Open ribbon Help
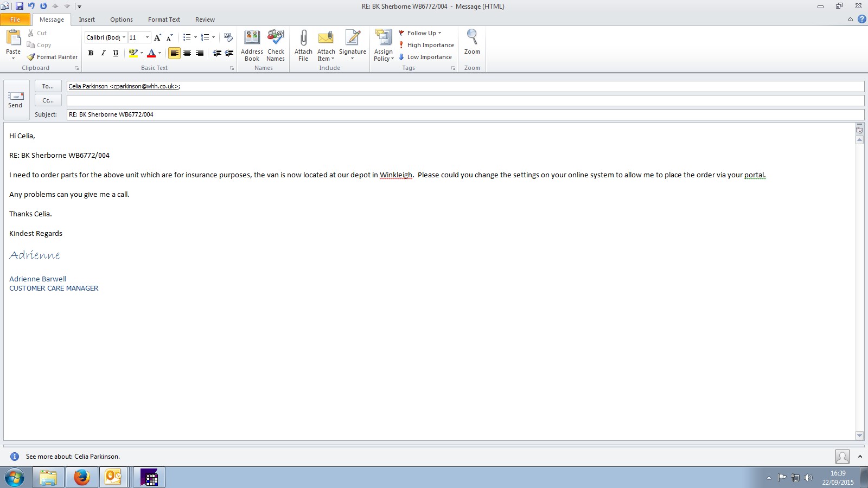Image resolution: width=868 pixels, height=488 pixels. pos(861,20)
